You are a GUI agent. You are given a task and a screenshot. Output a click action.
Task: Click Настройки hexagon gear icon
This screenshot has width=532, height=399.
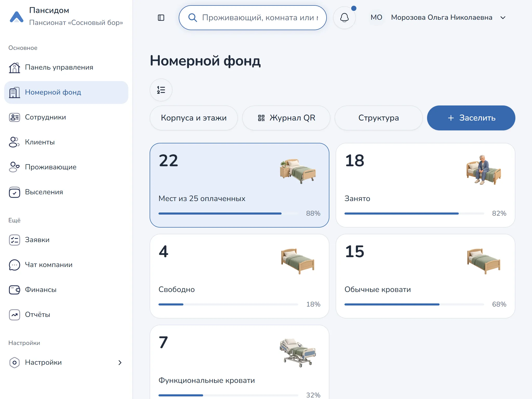coord(15,363)
